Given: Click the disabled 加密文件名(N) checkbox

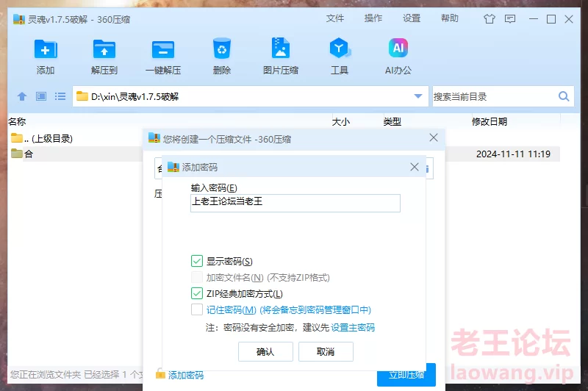Looking at the screenshot, I should [x=197, y=277].
